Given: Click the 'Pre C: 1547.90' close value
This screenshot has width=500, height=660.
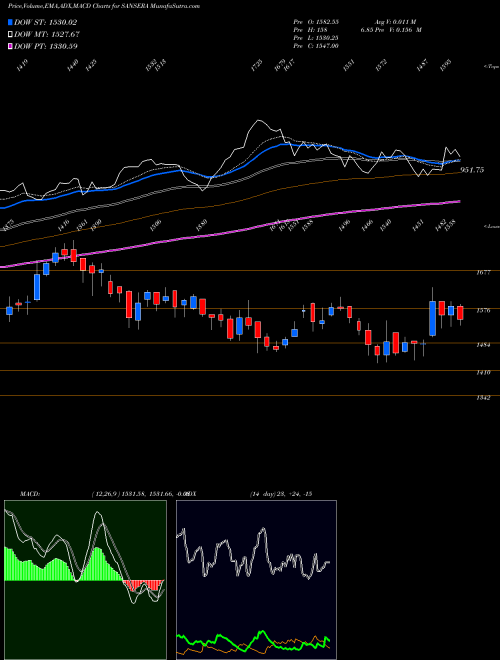Looking at the screenshot, I should pyautogui.click(x=316, y=45).
